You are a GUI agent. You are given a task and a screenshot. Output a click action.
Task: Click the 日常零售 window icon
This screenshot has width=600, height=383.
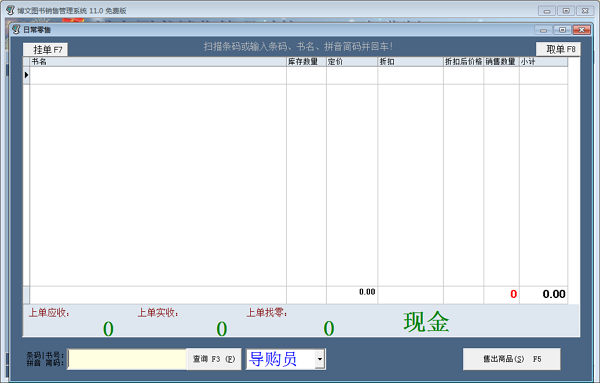[16, 29]
